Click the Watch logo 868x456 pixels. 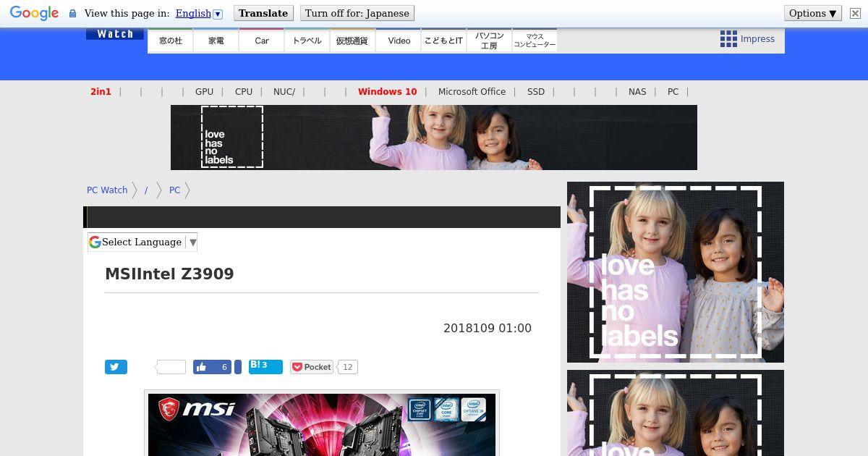click(x=115, y=34)
